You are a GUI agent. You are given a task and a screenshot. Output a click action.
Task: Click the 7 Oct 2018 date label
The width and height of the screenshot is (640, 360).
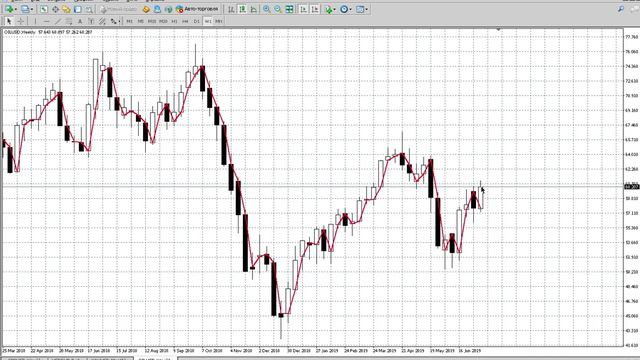[x=212, y=351]
